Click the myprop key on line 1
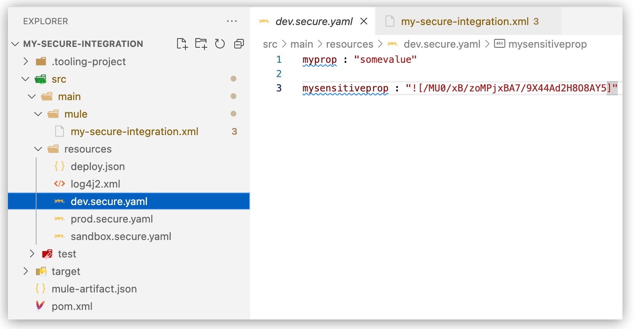 320,60
